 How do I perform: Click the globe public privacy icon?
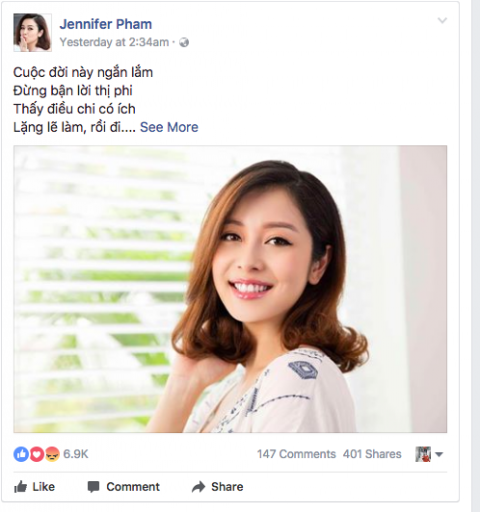point(184,42)
